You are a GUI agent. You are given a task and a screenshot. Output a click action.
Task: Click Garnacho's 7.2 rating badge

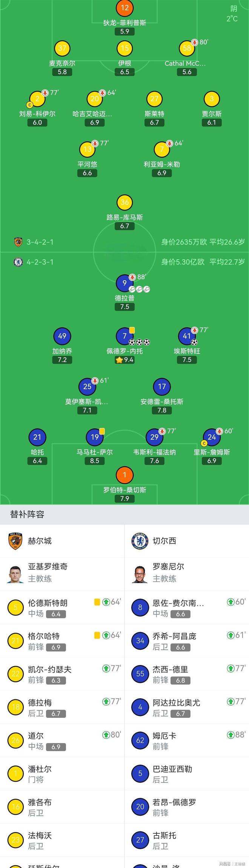click(62, 360)
